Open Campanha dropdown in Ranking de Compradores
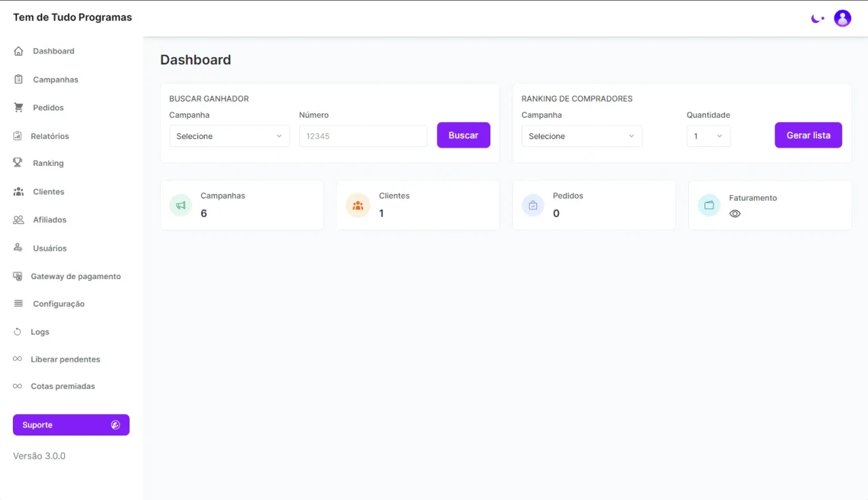The height and width of the screenshot is (500, 868). [x=582, y=136]
